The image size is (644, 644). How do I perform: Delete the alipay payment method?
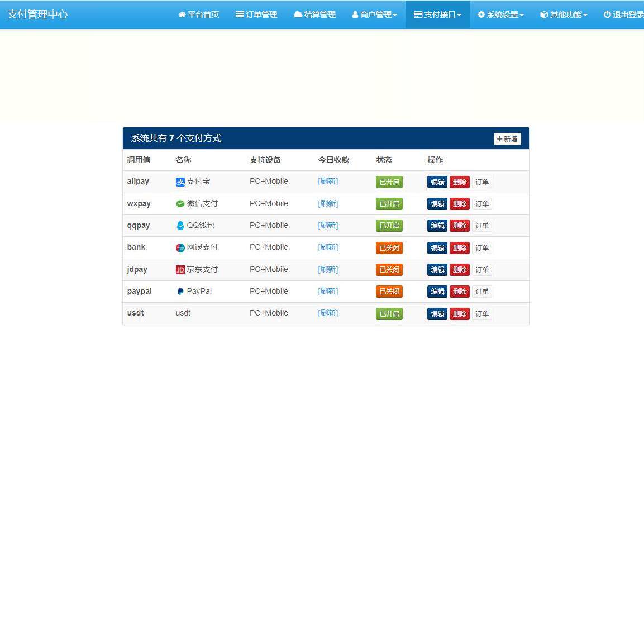click(459, 182)
